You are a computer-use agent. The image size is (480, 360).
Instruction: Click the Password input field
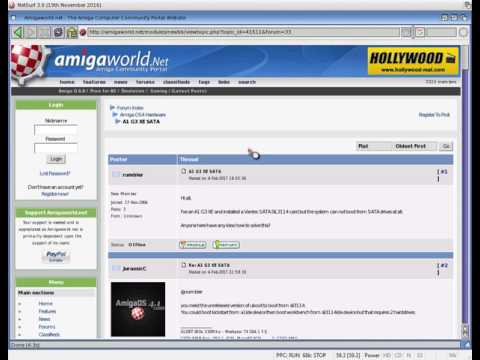(x=56, y=148)
